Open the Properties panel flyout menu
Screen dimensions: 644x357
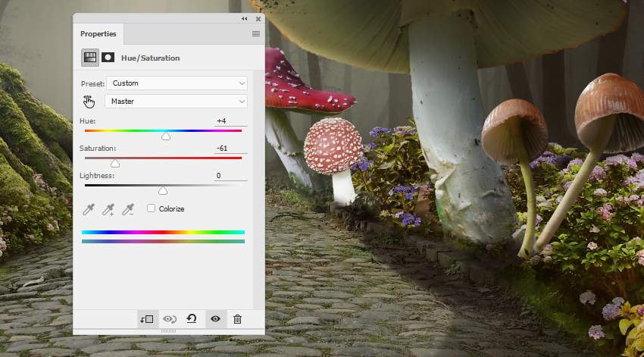(256, 33)
